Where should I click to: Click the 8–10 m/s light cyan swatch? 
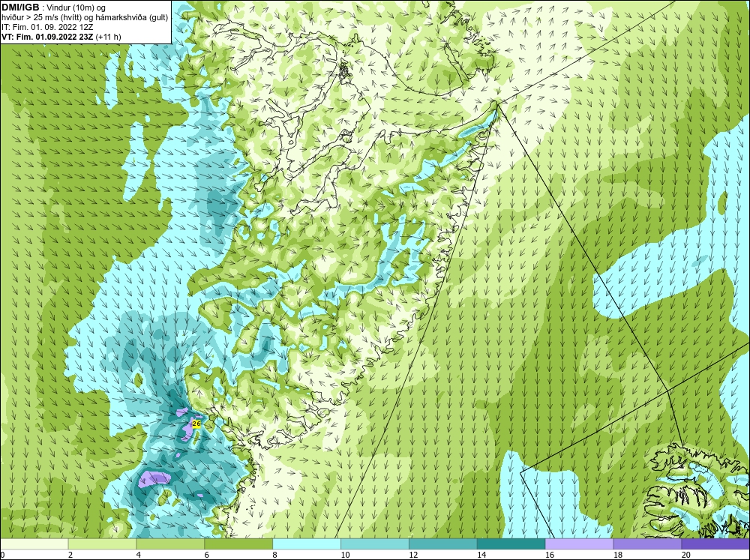pyautogui.click(x=307, y=544)
